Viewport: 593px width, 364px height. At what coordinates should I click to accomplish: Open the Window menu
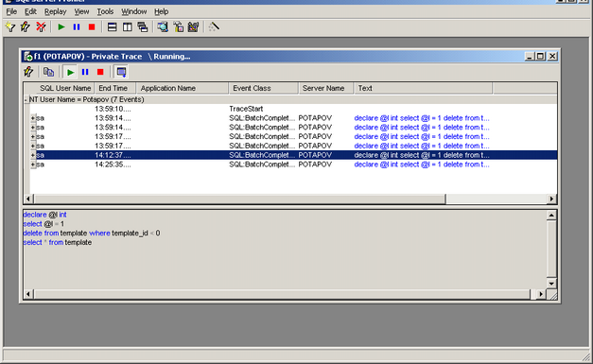pyautogui.click(x=134, y=11)
